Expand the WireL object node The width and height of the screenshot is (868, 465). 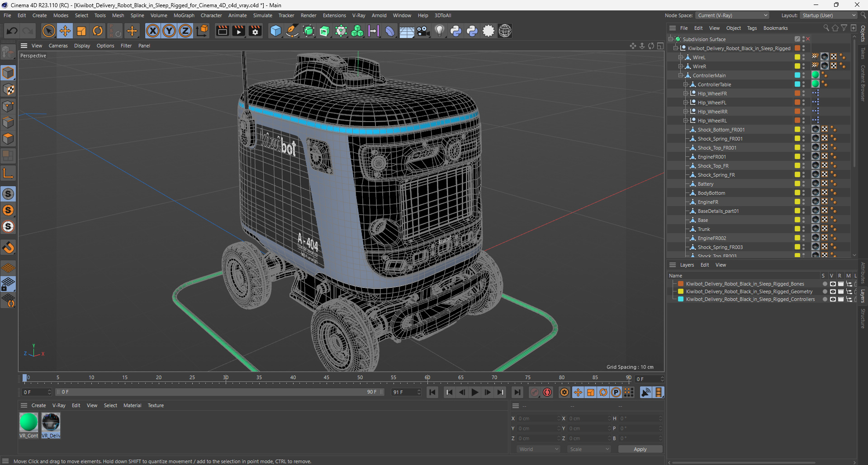point(681,57)
